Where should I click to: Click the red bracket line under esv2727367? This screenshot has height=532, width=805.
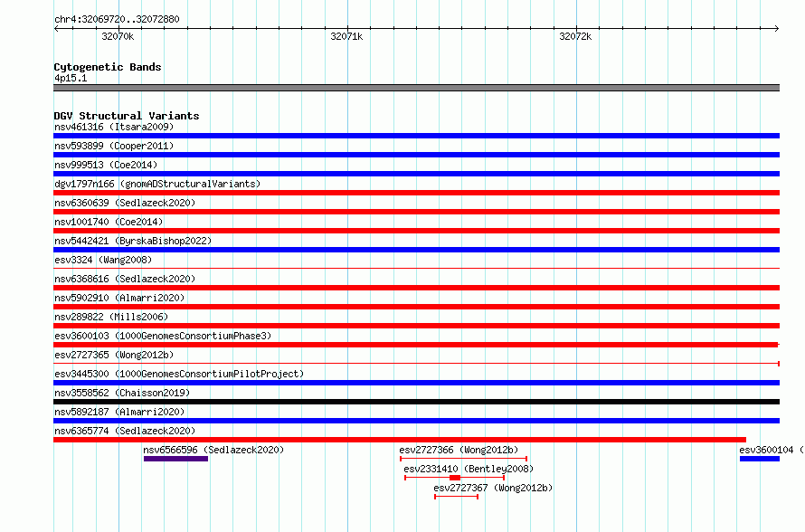pos(457,497)
